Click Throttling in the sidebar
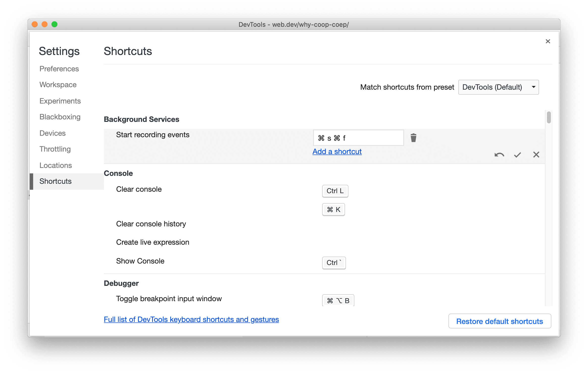The height and width of the screenshot is (374, 588). [x=54, y=149]
